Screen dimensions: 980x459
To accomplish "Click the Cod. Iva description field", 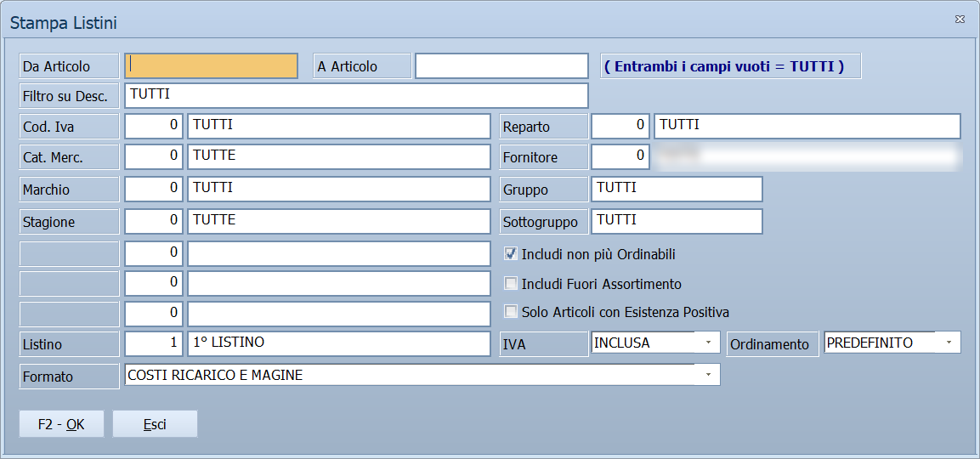I will [x=339, y=127].
